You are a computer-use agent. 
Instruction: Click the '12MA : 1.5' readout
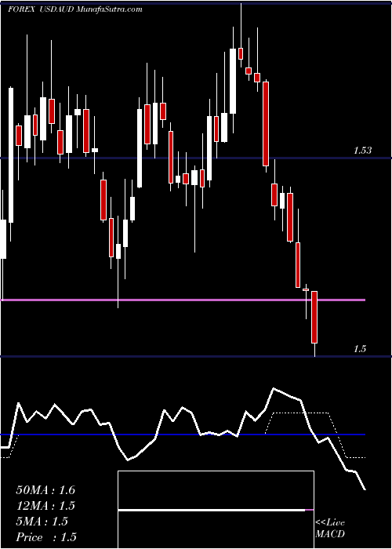point(45,506)
